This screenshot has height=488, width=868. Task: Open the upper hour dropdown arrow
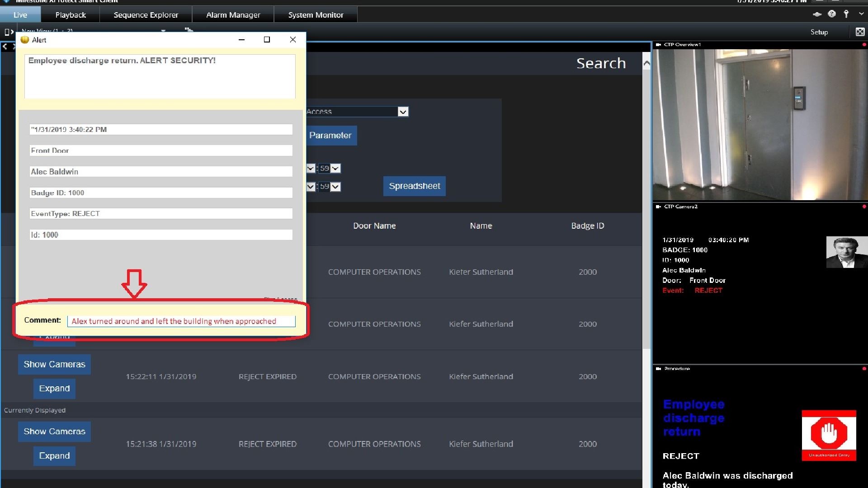pos(311,168)
